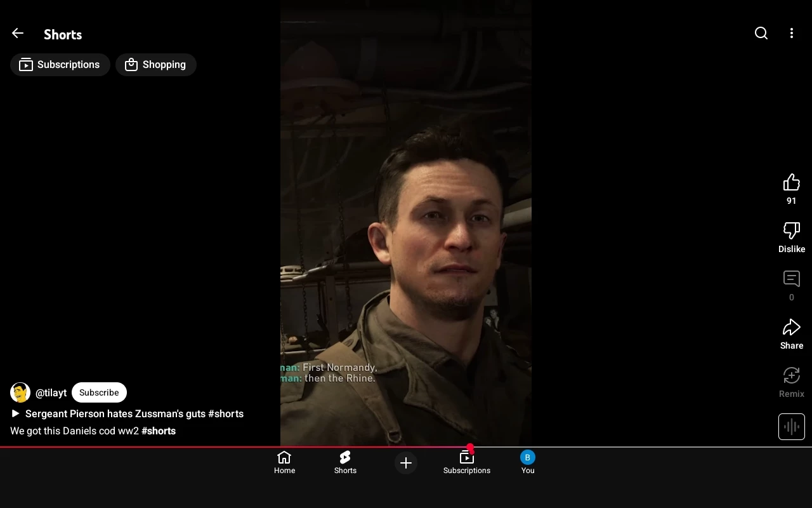Share this short via arrow icon
The height and width of the screenshot is (508, 812).
click(x=791, y=328)
